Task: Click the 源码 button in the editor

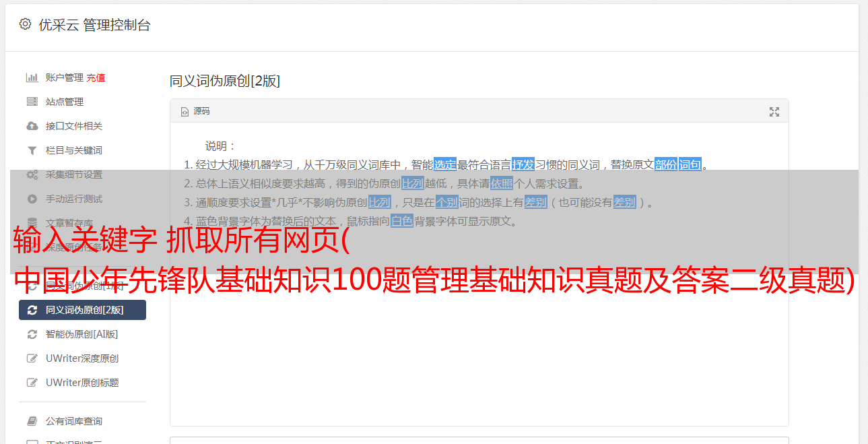Action: pyautogui.click(x=195, y=111)
